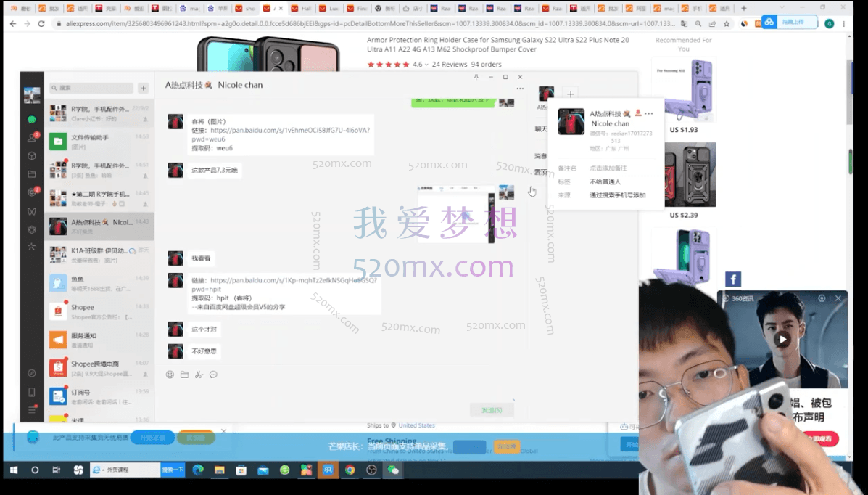Click the contact card avatar of Nicole chan
868x495 pixels.
[x=571, y=122]
